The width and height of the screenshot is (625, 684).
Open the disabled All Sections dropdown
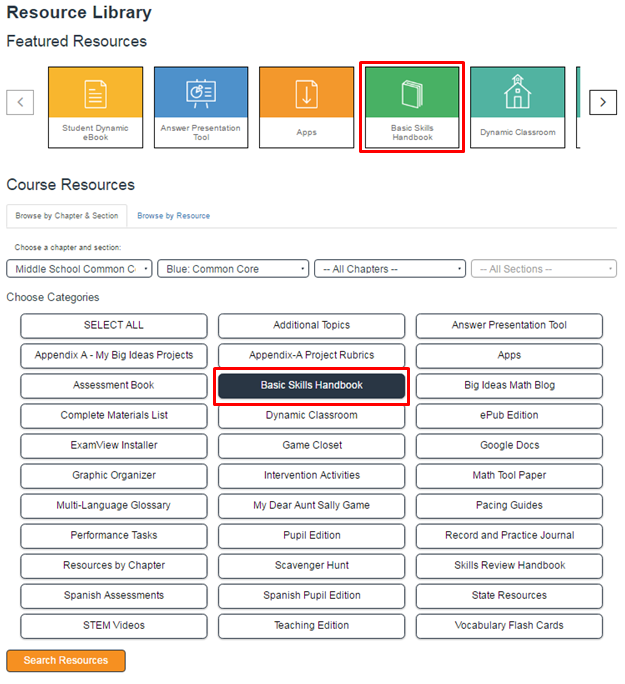pyautogui.click(x=543, y=269)
